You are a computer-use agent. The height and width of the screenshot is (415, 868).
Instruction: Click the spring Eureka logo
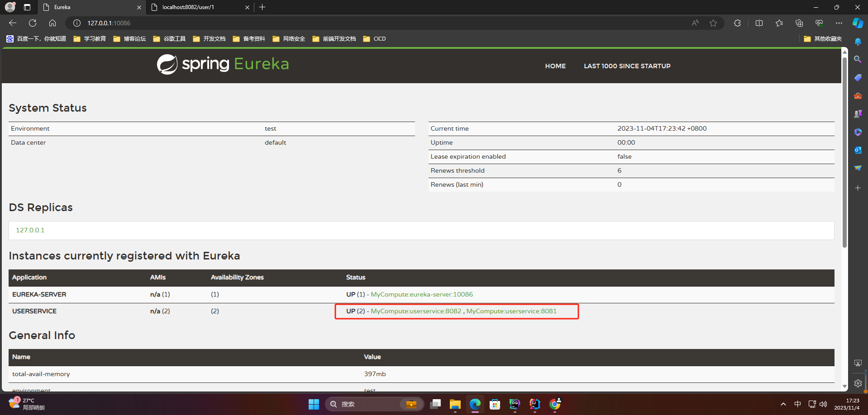[223, 64]
